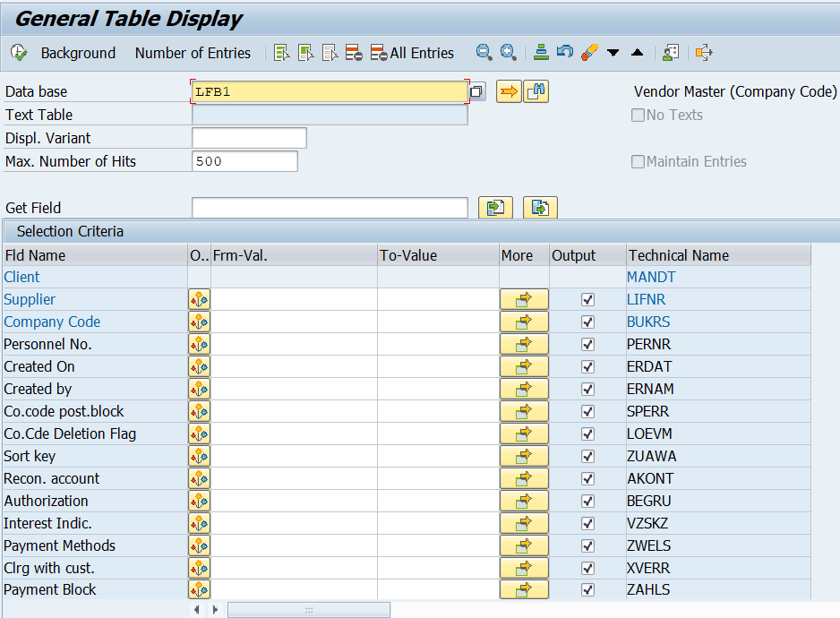The height and width of the screenshot is (618, 840).
Task: Click the user settings toolbar icon
Action: [671, 53]
